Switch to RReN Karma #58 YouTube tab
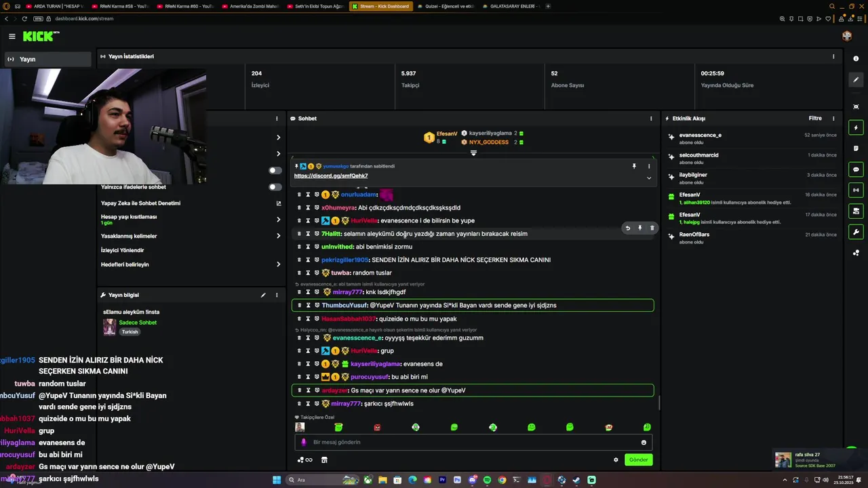Image resolution: width=868 pixels, height=488 pixels. point(121,6)
